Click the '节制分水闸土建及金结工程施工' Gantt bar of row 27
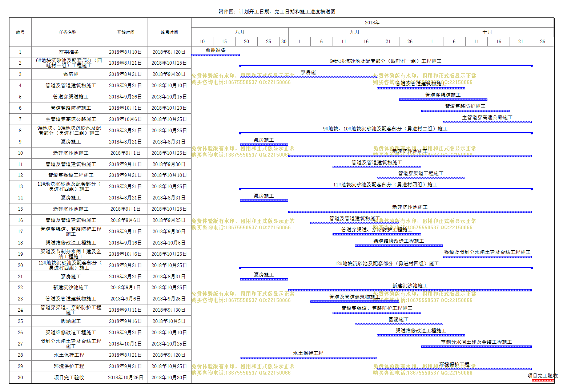Viewport: 563px width, 392px height. (476, 347)
